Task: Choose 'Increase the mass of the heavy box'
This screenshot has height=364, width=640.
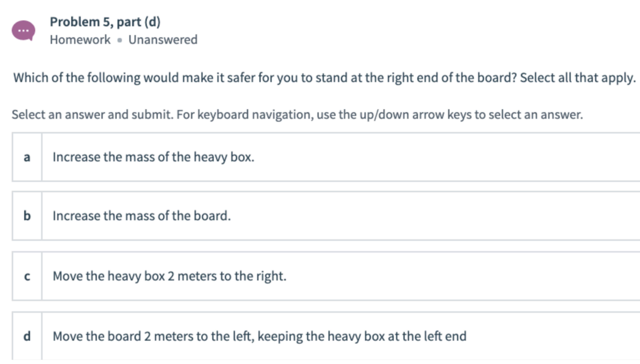Action: (x=153, y=157)
